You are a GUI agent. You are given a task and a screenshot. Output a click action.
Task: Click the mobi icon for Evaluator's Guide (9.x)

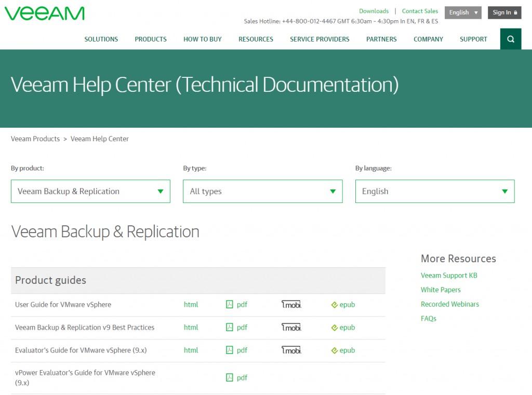click(x=291, y=350)
